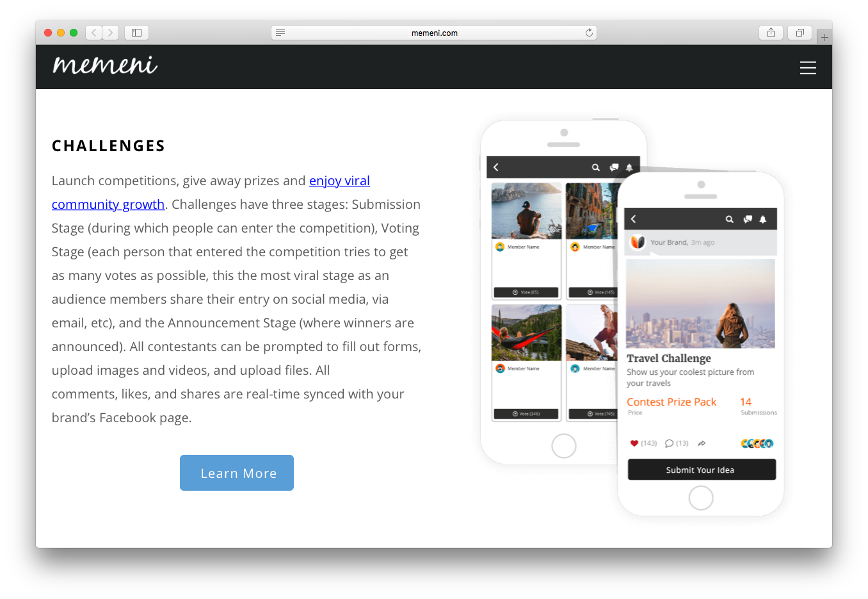Click the reader view icon in address bar
This screenshot has height=599, width=868.
(x=280, y=33)
